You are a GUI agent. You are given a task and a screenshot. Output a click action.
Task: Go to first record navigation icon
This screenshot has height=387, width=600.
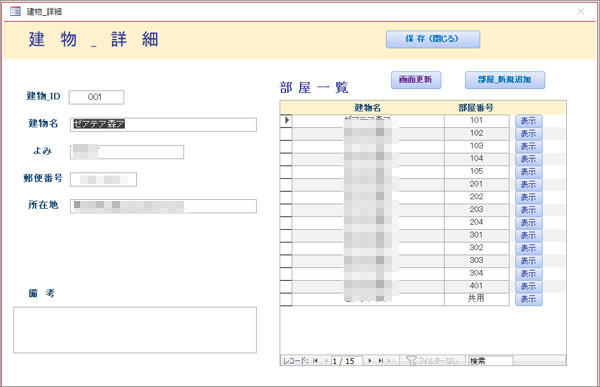315,361
